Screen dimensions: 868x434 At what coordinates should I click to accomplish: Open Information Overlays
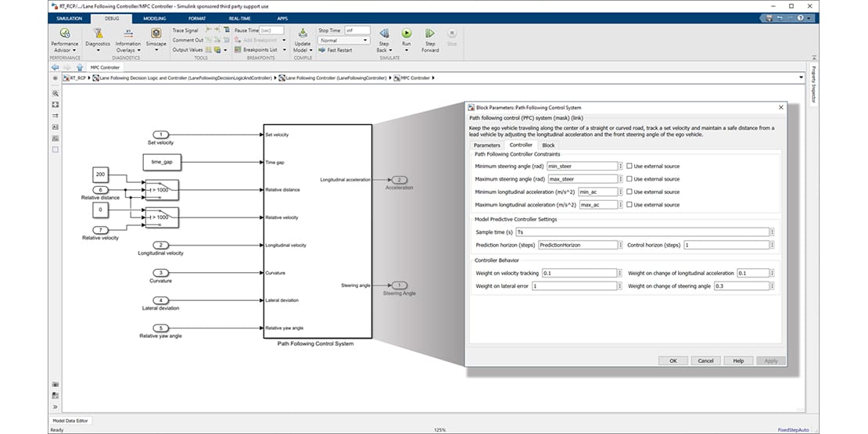128,34
